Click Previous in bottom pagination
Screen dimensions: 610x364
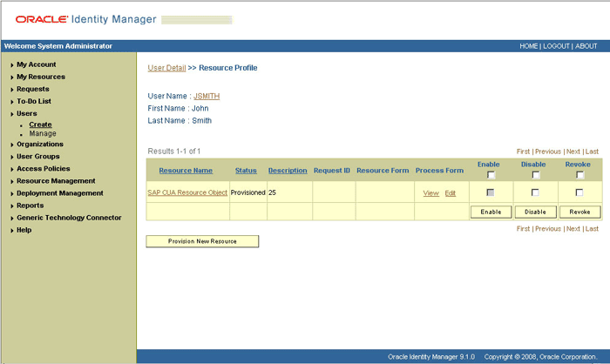click(x=548, y=229)
